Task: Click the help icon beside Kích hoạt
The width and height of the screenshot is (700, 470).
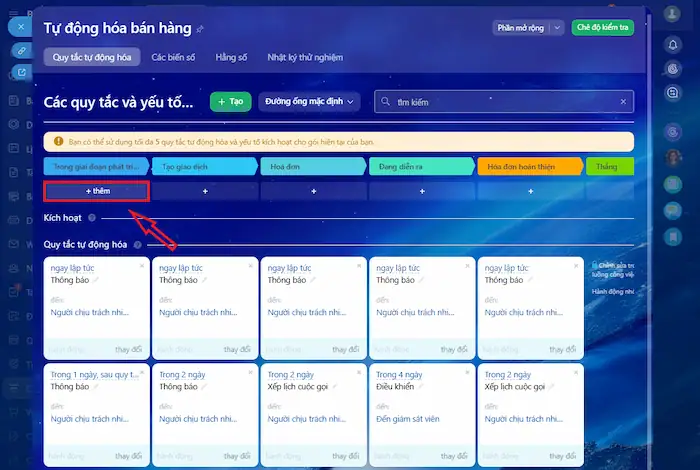Action: point(92,218)
